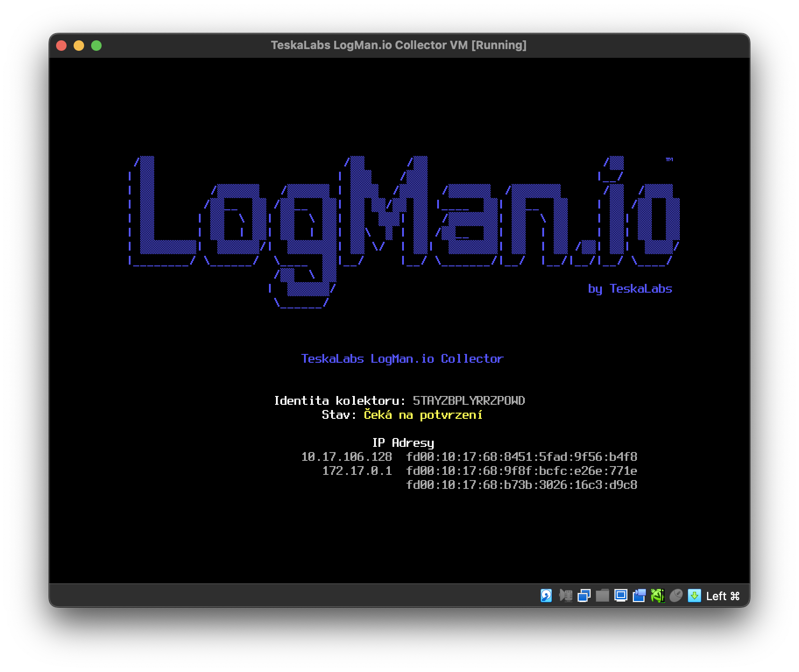799x672 pixels.
Task: Click the keyboard capture arrow icon
Action: [x=694, y=596]
